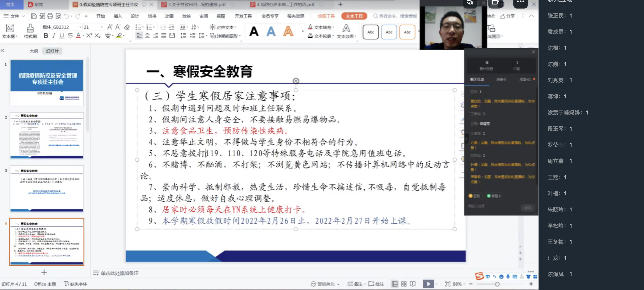Toggle bold formatting

(46, 35)
